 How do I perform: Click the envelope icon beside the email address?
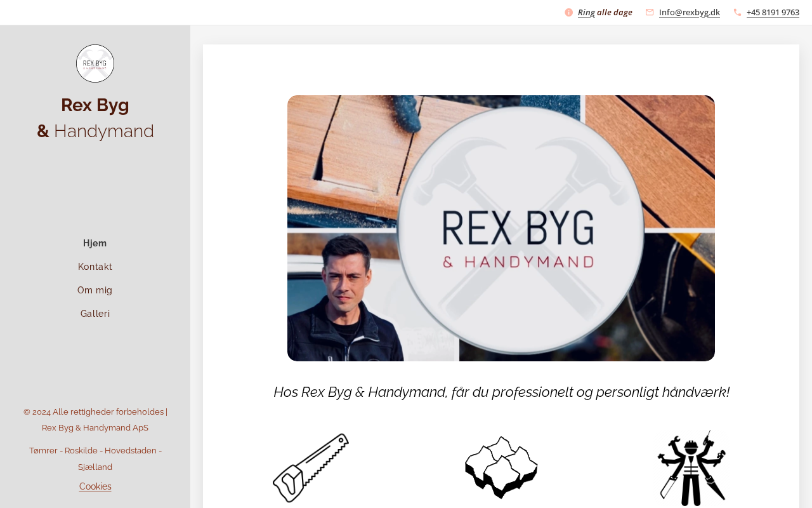pos(650,12)
